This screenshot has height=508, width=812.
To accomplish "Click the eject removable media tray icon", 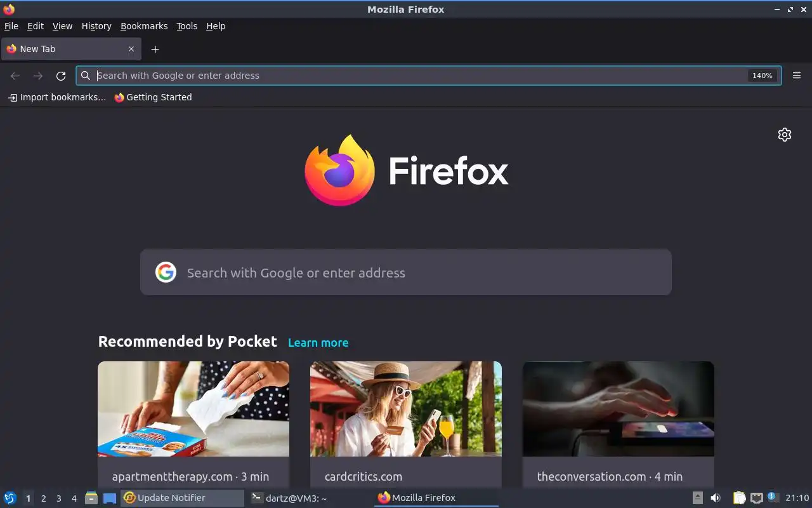I will pos(697,498).
